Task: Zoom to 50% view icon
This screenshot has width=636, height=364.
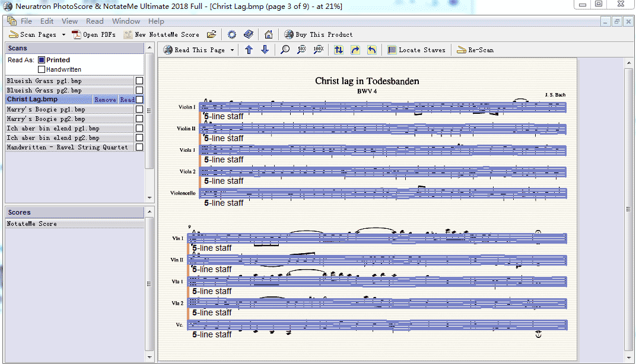Action: point(301,50)
